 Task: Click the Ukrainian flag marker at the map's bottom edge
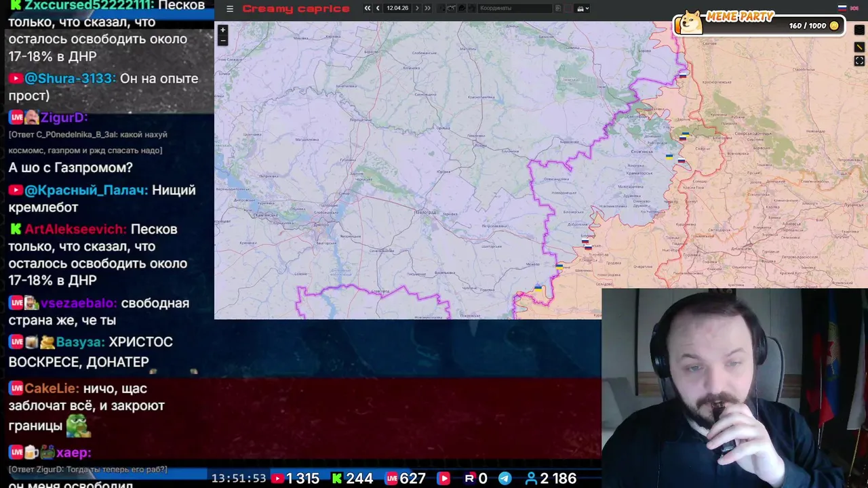tap(538, 289)
